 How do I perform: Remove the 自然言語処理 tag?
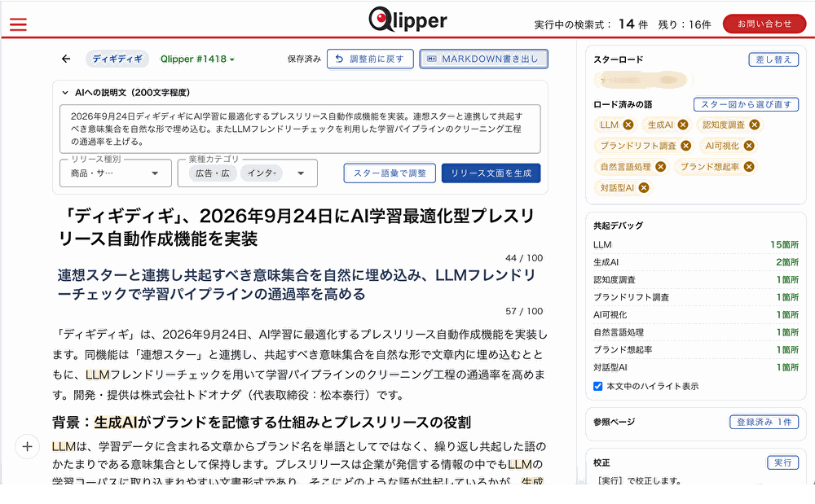click(660, 167)
